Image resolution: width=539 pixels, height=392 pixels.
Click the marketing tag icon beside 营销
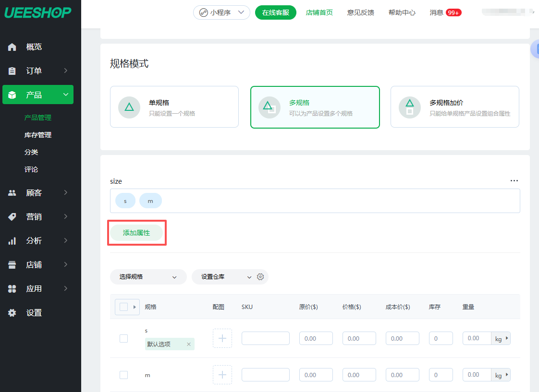pyautogui.click(x=12, y=217)
